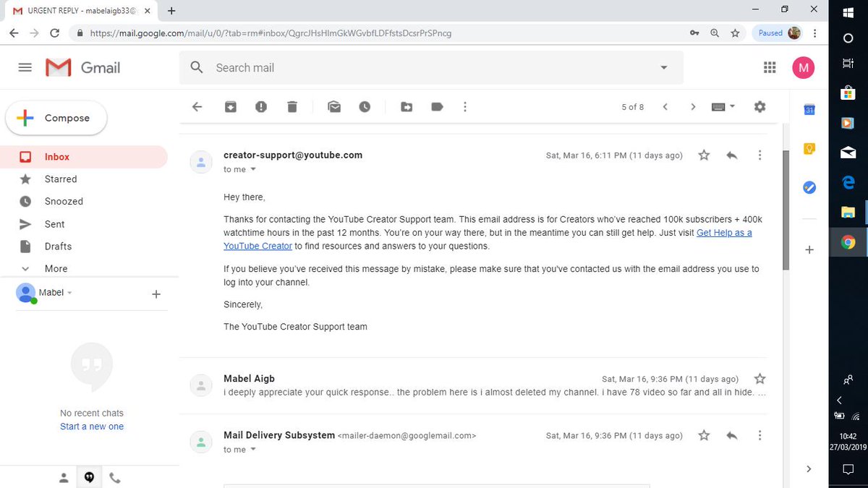Get add-ons plus icon in side panel
Image resolution: width=868 pixels, height=488 pixels.
tap(809, 249)
